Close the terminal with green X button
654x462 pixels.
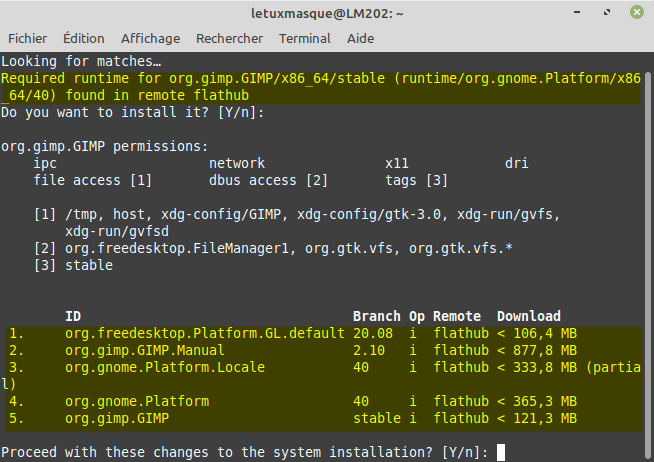click(636, 12)
